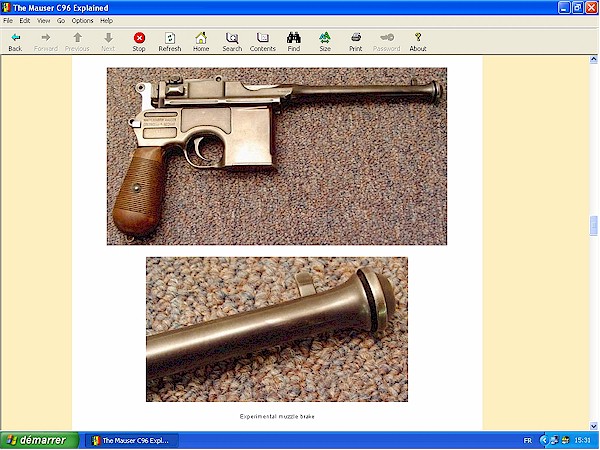
Task: Go back with the Back arrow
Action: click(15, 42)
